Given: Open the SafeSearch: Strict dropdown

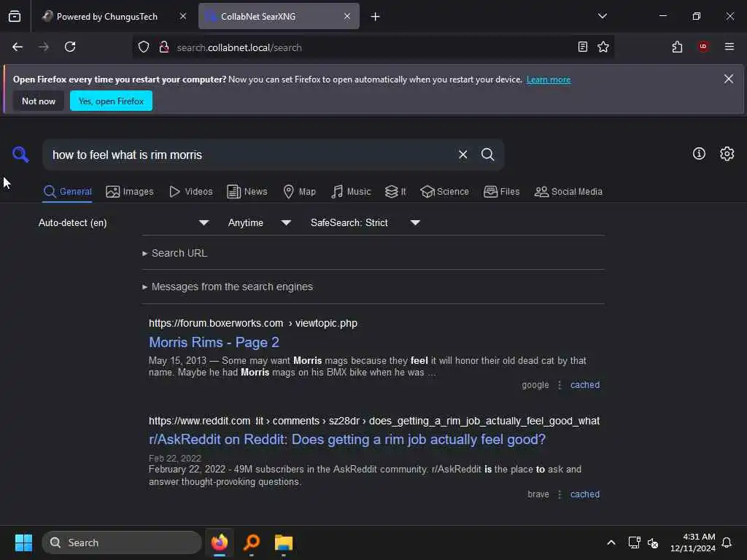Looking at the screenshot, I should point(365,222).
